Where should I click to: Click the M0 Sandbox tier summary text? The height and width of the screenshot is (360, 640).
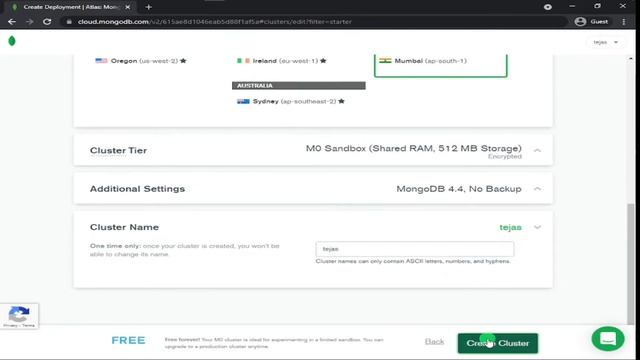click(413, 149)
